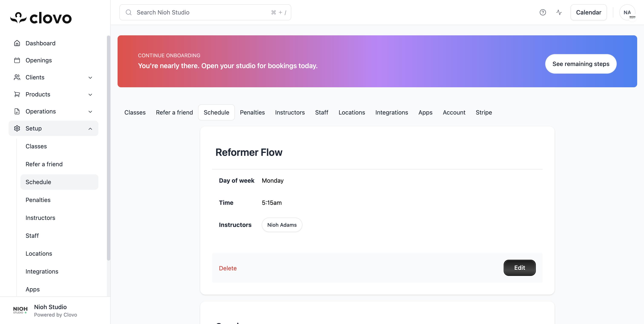Switch to the Apps tab
The image size is (644, 324).
pos(425,112)
